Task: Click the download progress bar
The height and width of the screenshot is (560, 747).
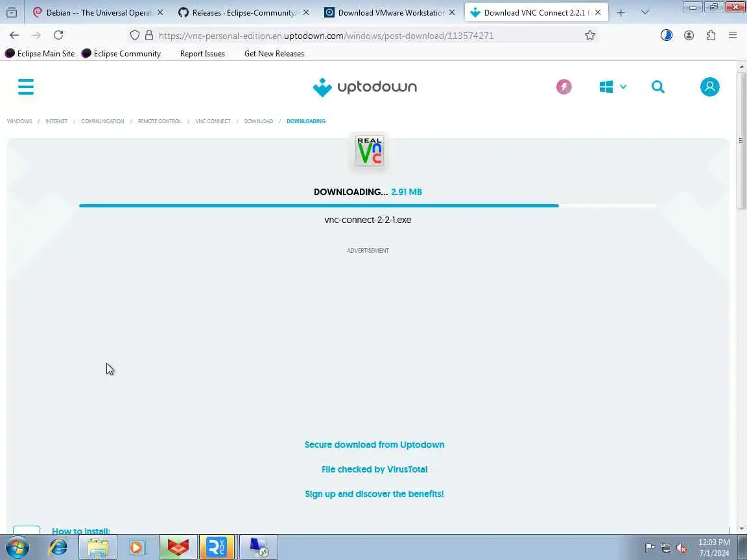Action: pyautogui.click(x=368, y=205)
